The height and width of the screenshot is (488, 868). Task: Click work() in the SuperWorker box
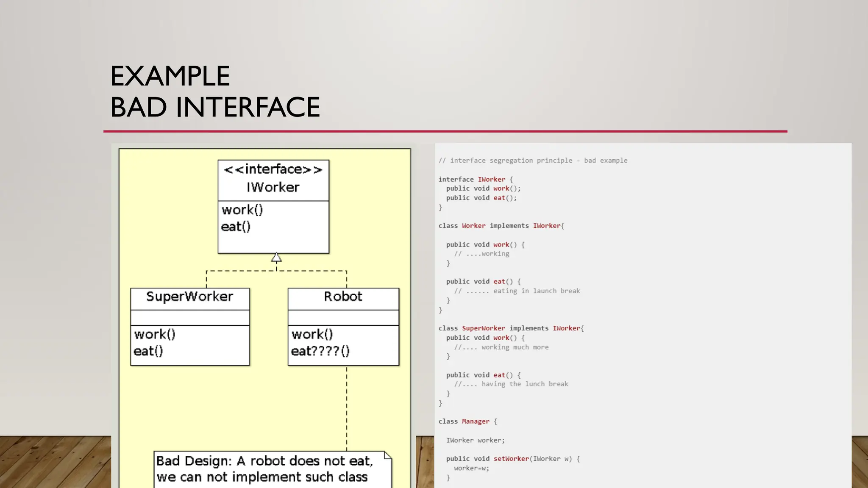[x=155, y=334]
